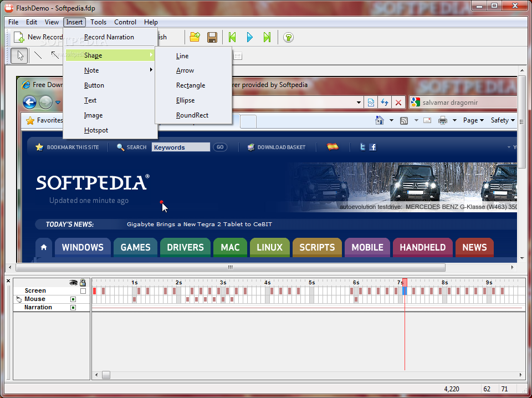Click the red playhead marker at 7s
The image size is (532, 398).
405,282
